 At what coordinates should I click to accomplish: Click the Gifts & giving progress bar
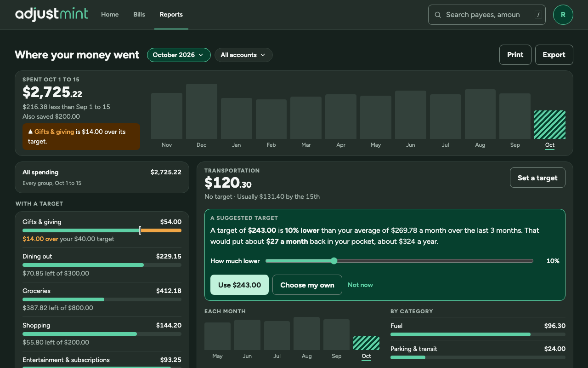pyautogui.click(x=102, y=230)
